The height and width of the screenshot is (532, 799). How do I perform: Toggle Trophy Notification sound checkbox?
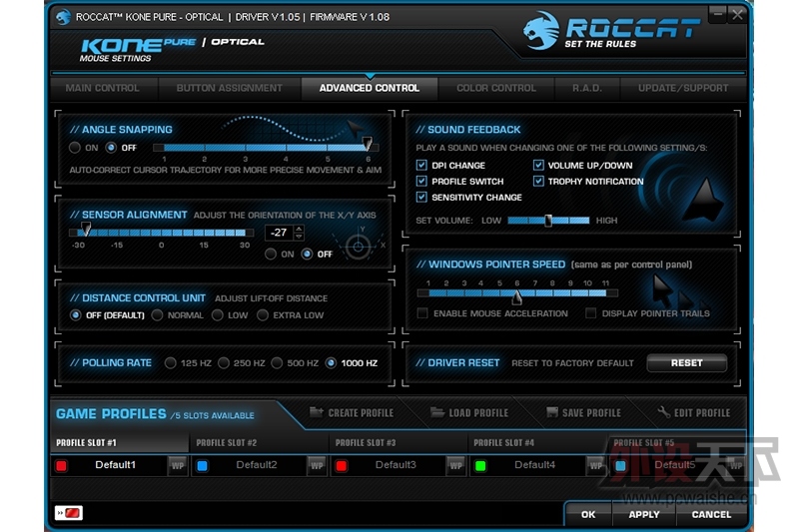point(538,181)
